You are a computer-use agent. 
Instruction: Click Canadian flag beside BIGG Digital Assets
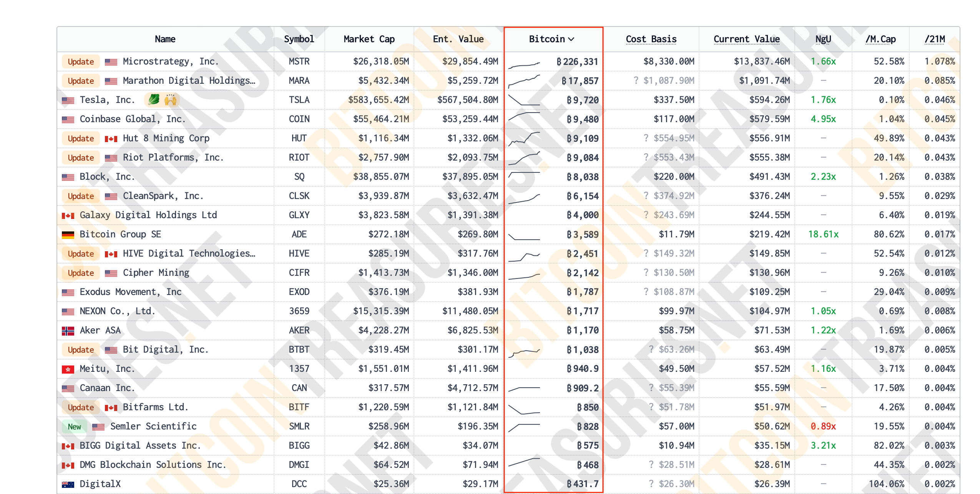(68, 446)
